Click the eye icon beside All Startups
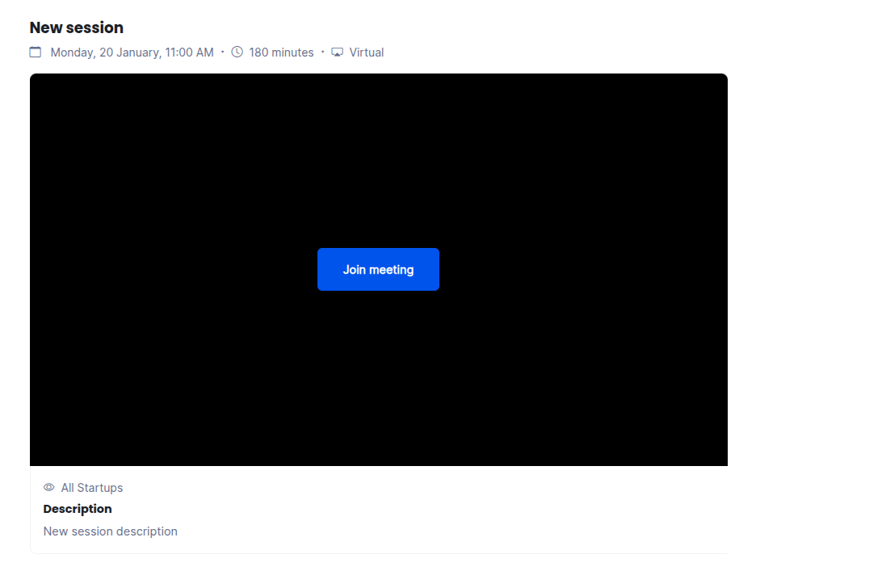The width and height of the screenshot is (882, 588). (49, 487)
